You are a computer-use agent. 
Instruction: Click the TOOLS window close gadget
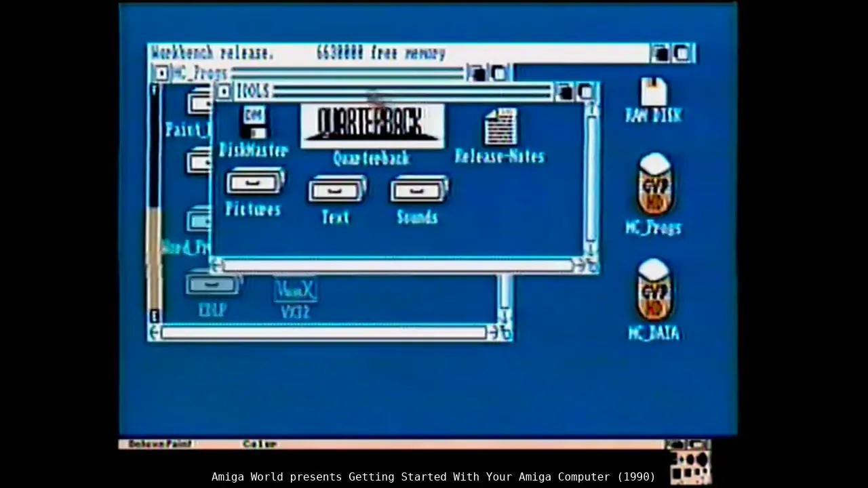[x=224, y=91]
